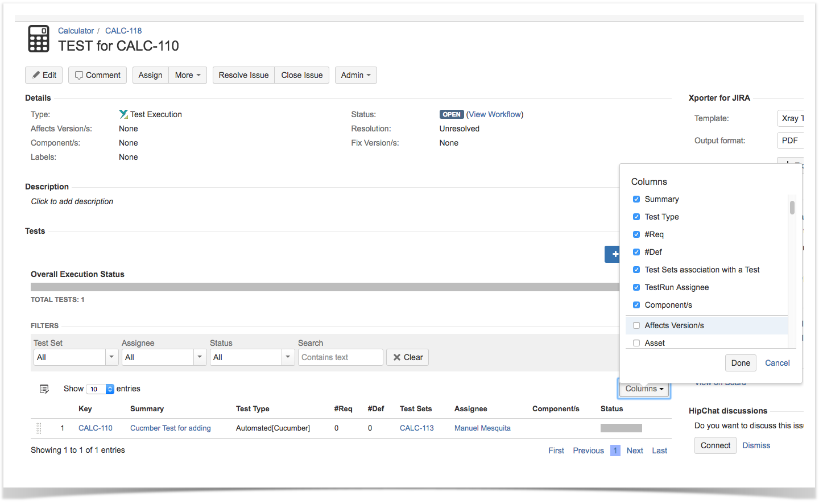823x504 pixels.
Task: Uncheck the Summary column checkbox
Action: pyautogui.click(x=636, y=199)
